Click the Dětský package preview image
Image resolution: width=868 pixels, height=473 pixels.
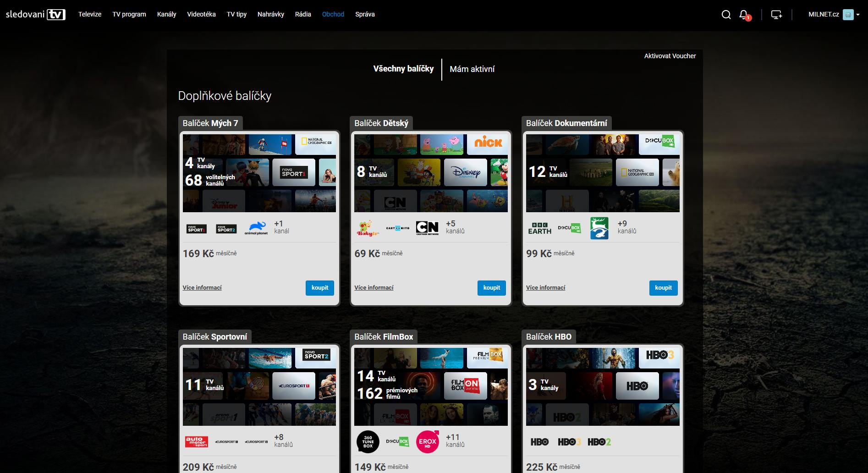[x=431, y=173]
